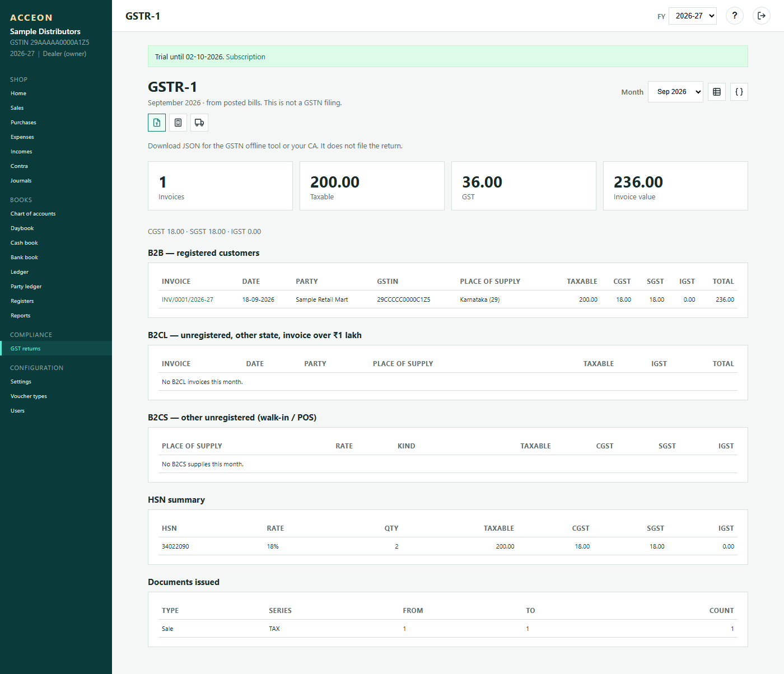The height and width of the screenshot is (674, 784).
Task: Click Karnataka (29) place of supply
Action: (x=480, y=299)
